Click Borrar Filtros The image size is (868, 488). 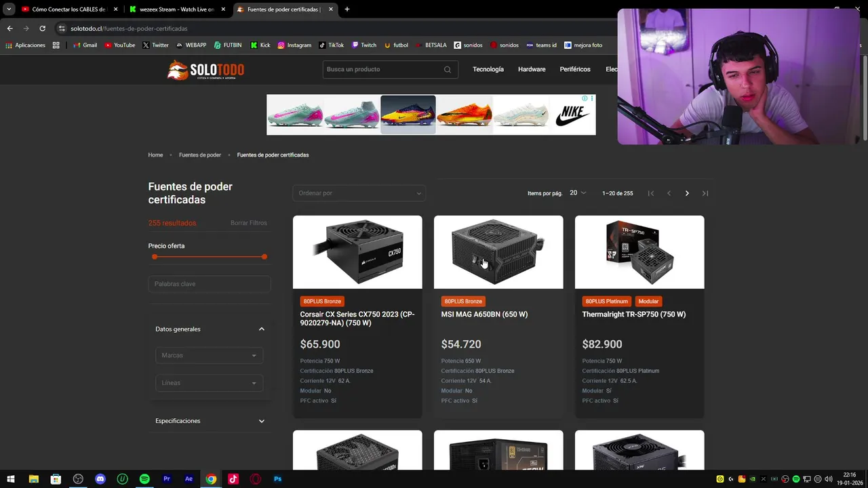pos(249,223)
